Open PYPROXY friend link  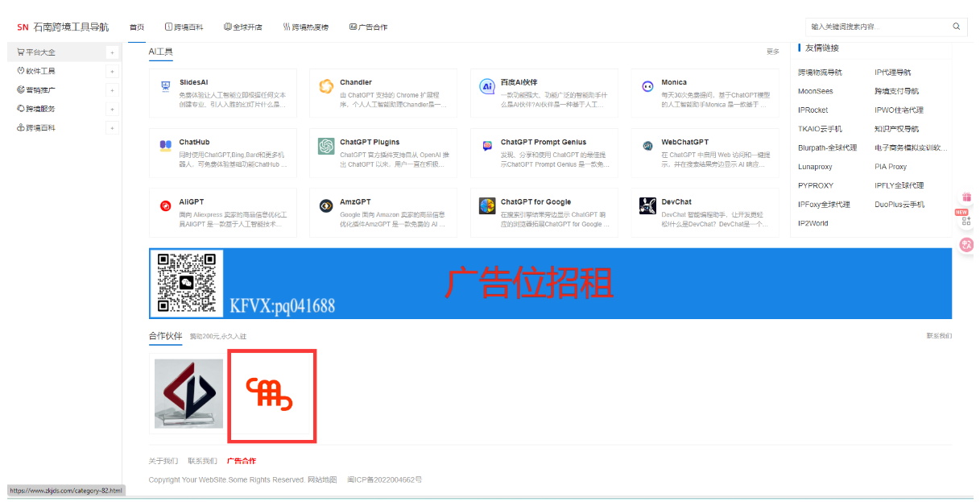[816, 186]
